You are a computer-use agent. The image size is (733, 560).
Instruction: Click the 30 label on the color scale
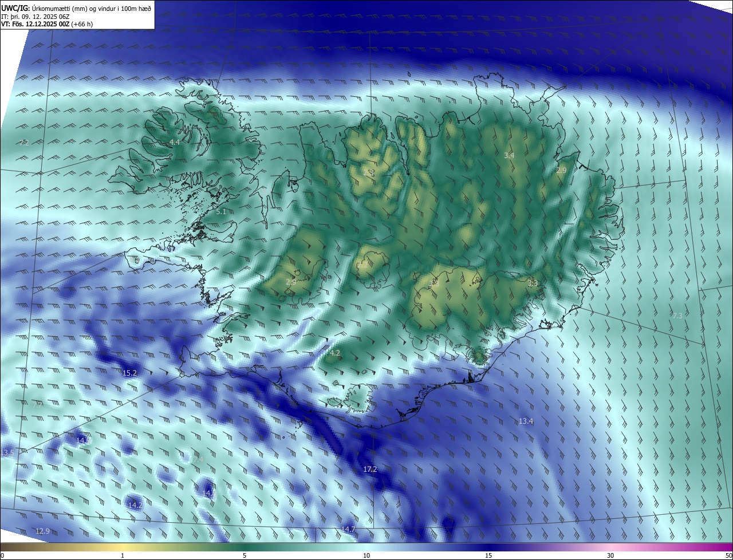(610, 555)
